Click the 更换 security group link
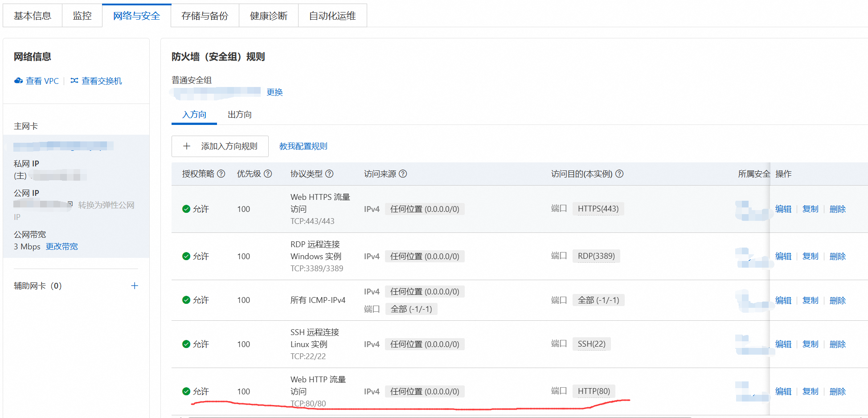The height and width of the screenshot is (418, 868). tap(275, 92)
